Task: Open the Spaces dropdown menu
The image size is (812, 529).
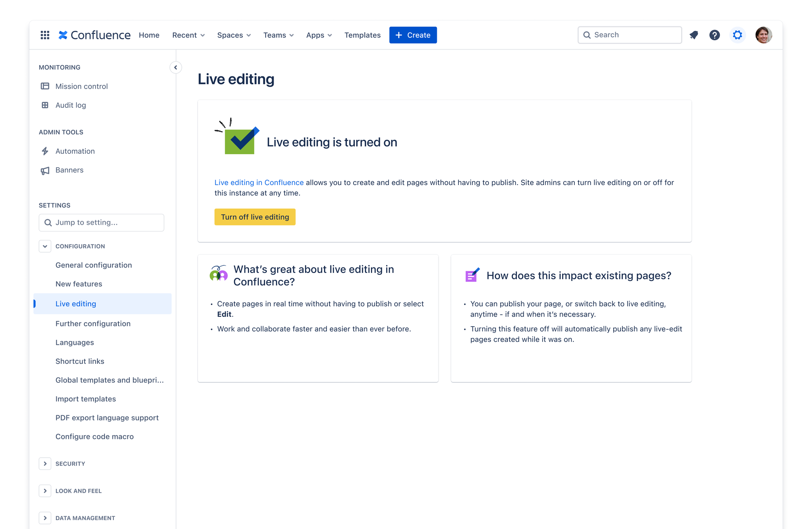Action: [x=234, y=35]
